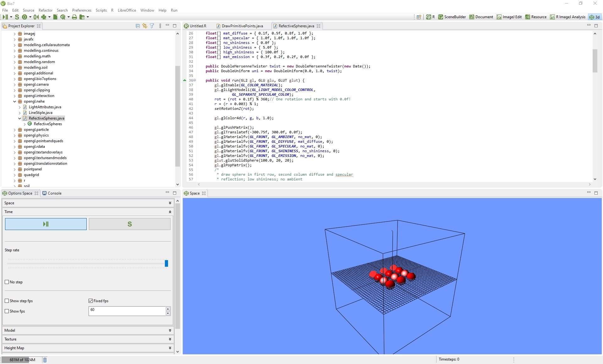Close the RefectiveSpheres.java editor tab
The width and height of the screenshot is (603, 364).
pos(318,26)
